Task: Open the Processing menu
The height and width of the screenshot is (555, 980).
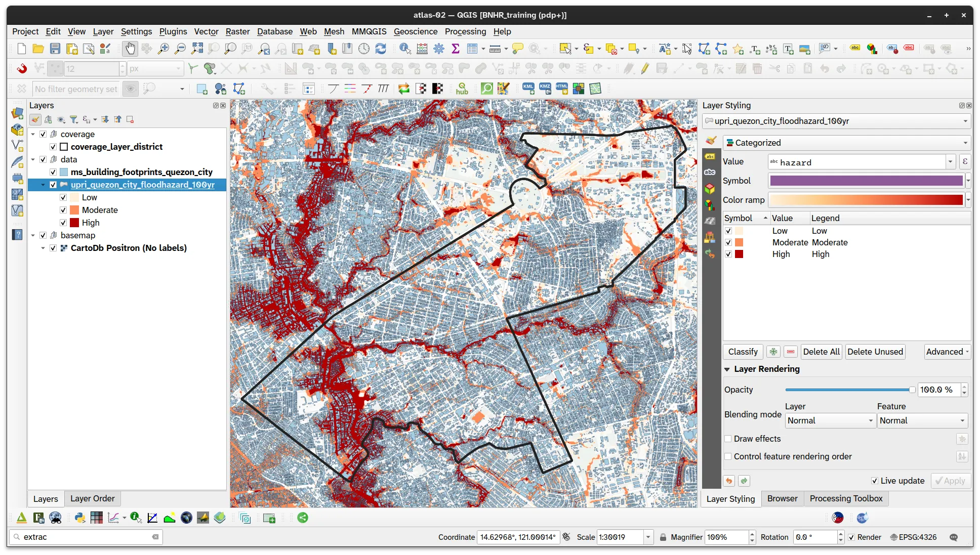Action: coord(465,31)
